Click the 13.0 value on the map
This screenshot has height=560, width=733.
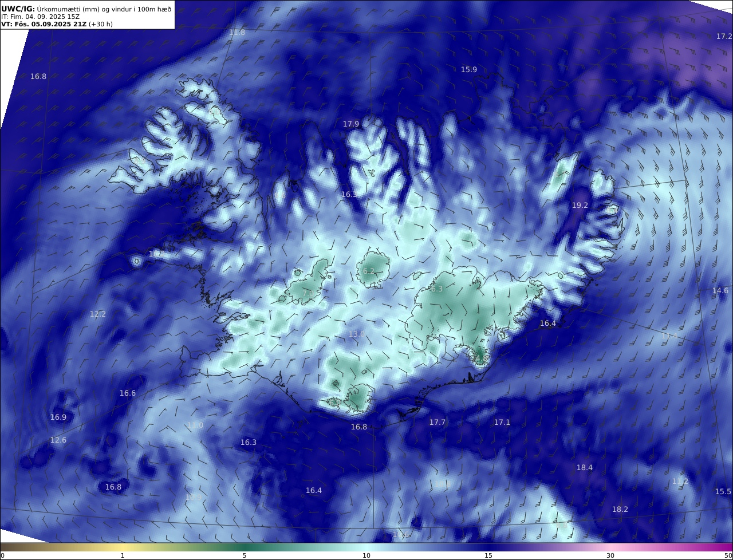coord(357,334)
